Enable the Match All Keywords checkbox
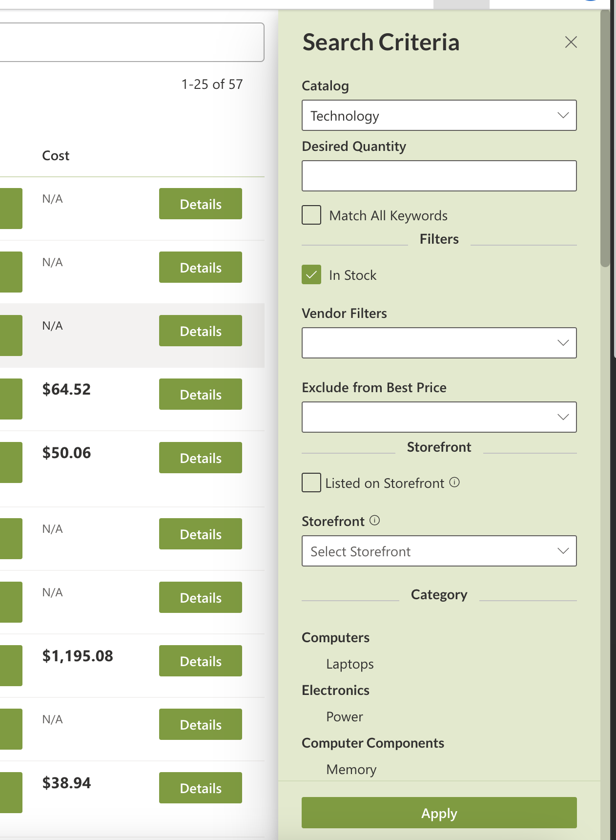Viewport: 616px width, 840px height. [x=311, y=215]
